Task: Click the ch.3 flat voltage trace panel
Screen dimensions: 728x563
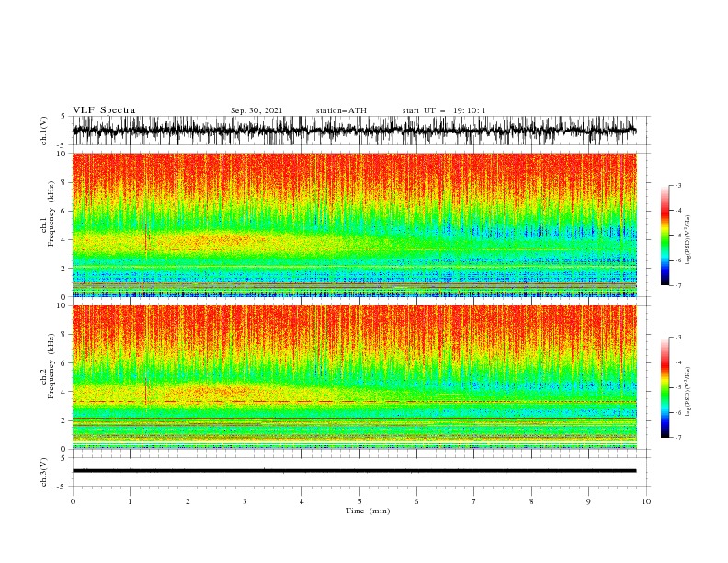Action: (x=360, y=472)
